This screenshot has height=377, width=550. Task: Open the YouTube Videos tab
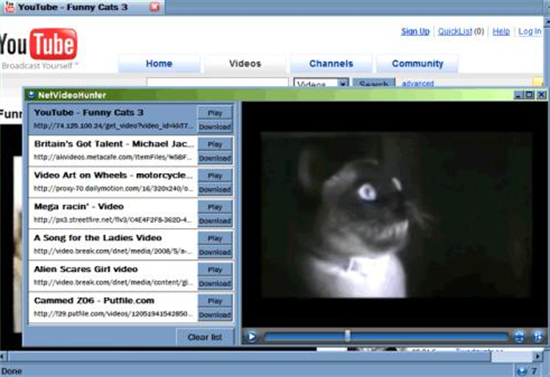(245, 63)
